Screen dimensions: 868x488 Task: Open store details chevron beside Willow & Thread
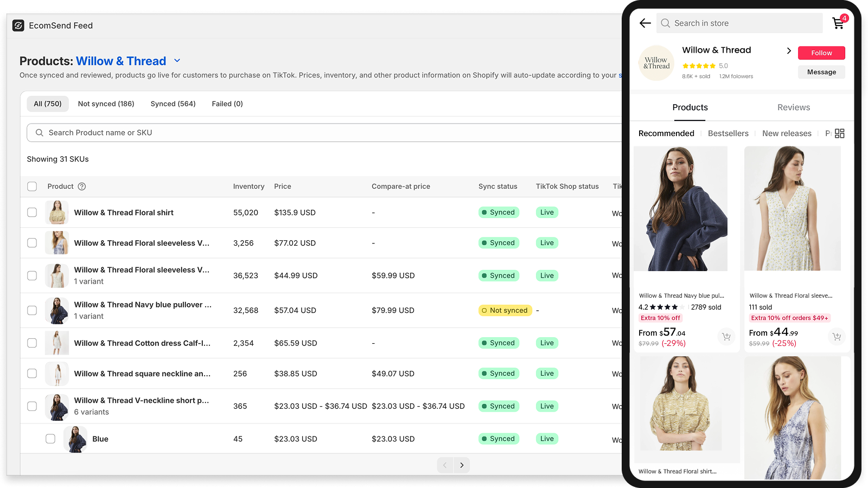789,50
